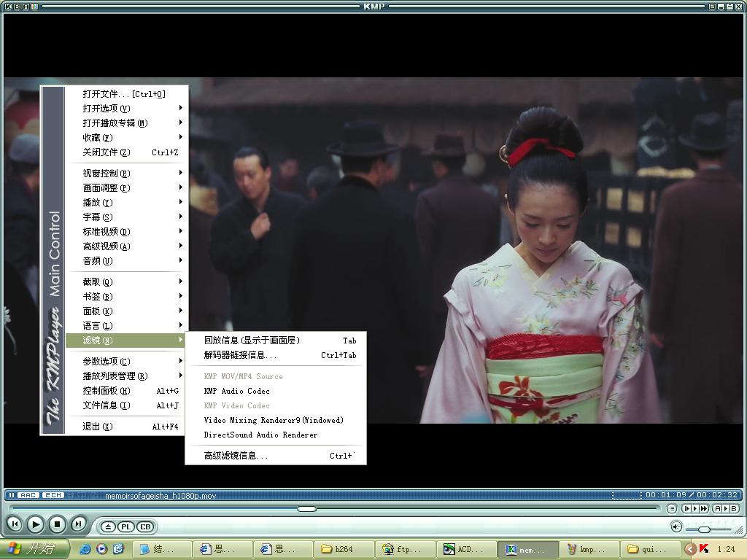Image resolution: width=747 pixels, height=560 pixels.
Task: Click the round play button
Action: [35, 524]
